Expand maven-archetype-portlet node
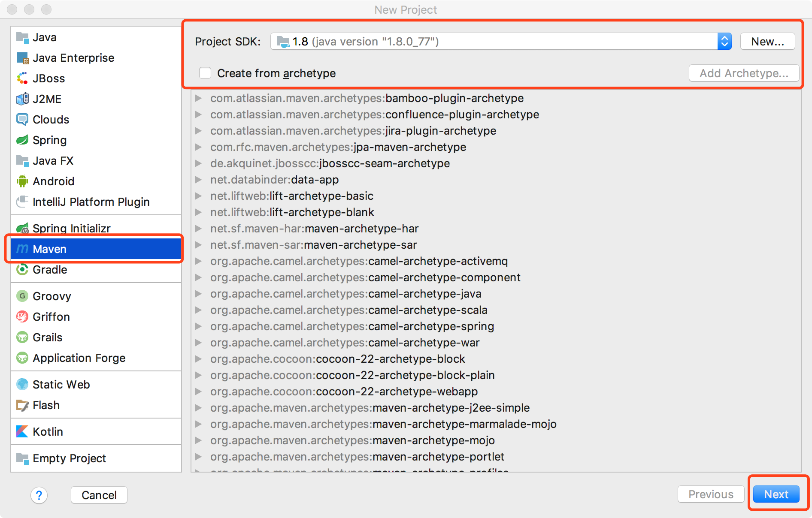 tap(198, 457)
